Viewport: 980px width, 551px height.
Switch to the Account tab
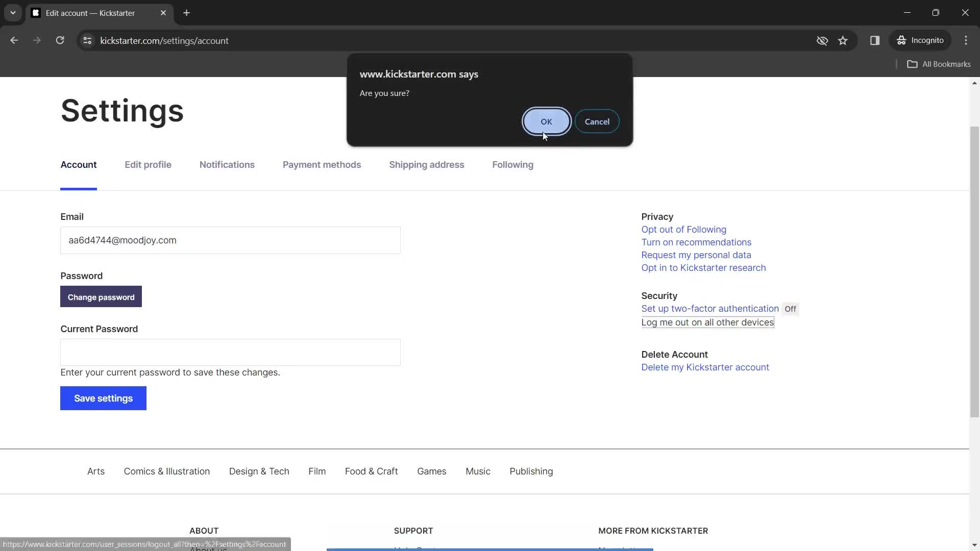coord(79,165)
